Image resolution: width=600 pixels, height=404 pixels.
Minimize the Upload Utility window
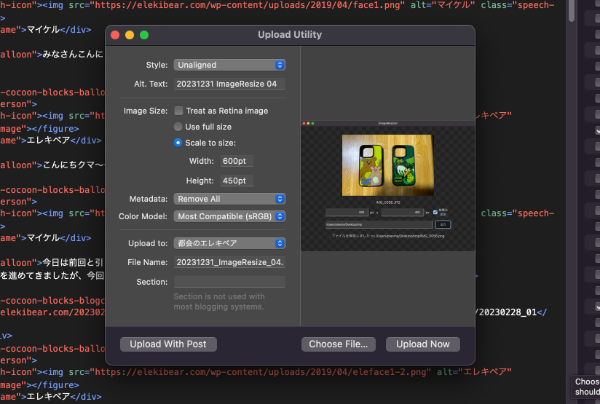click(x=130, y=35)
